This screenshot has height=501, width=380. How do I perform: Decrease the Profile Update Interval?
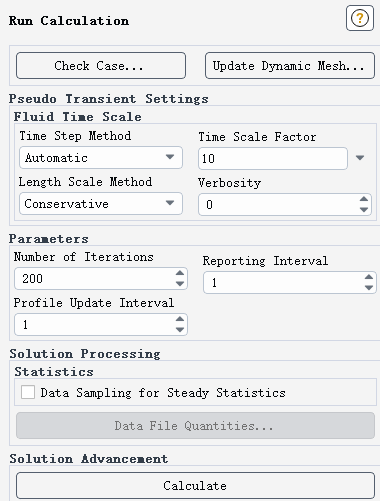coord(180,330)
